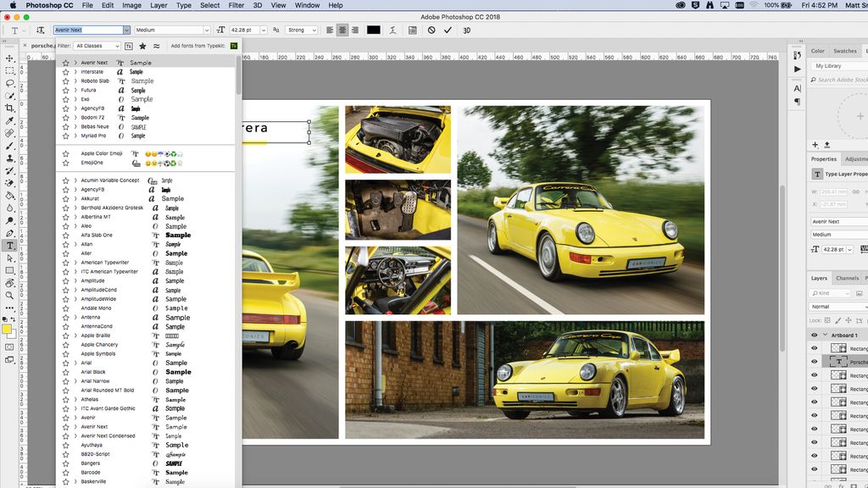The image size is (868, 488).
Task: Star Avenir Next as a favorite font
Action: tap(66, 61)
